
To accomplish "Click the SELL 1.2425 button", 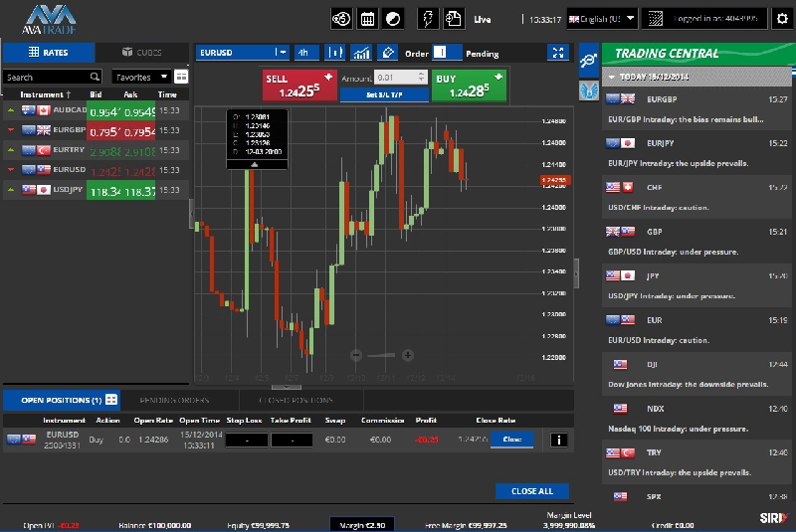I will 299,86.
